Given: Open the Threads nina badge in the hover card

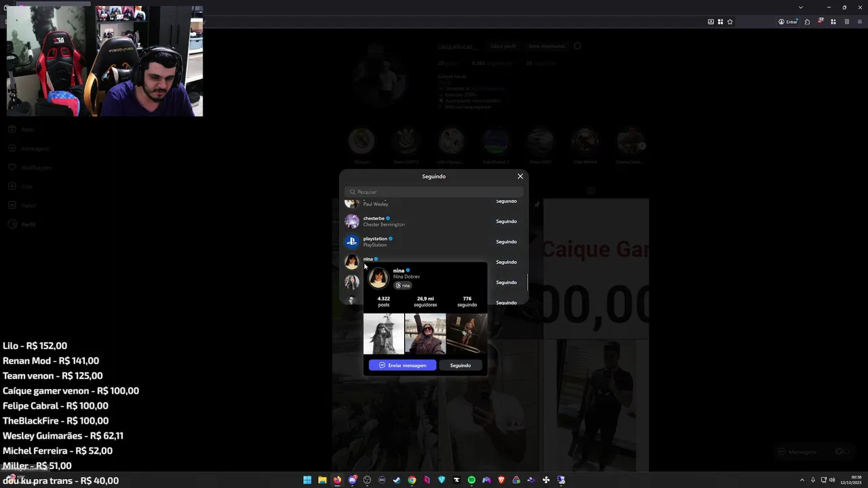Looking at the screenshot, I should (403, 286).
